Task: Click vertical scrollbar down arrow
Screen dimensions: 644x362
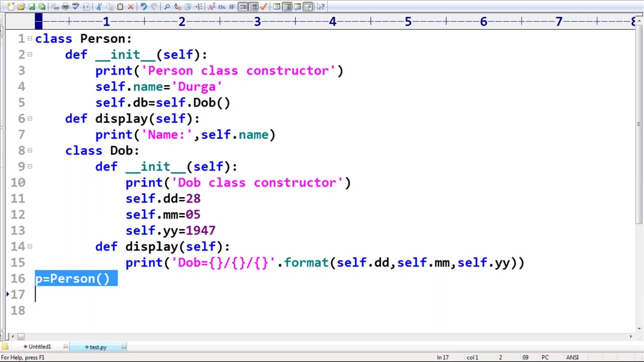Action: [x=639, y=328]
